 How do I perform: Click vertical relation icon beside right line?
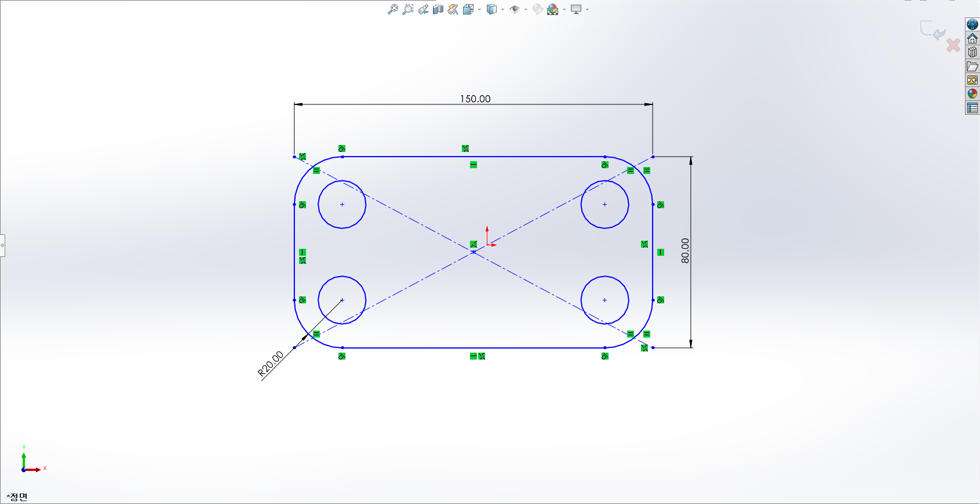(x=661, y=252)
